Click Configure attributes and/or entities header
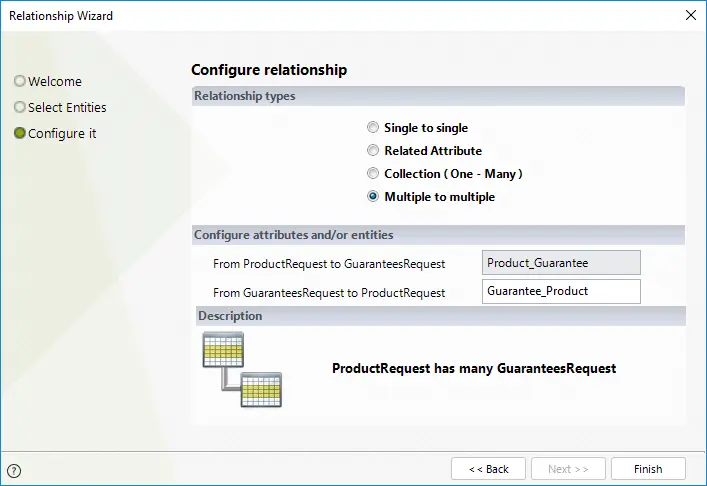The height and width of the screenshot is (486, 707). coord(438,235)
